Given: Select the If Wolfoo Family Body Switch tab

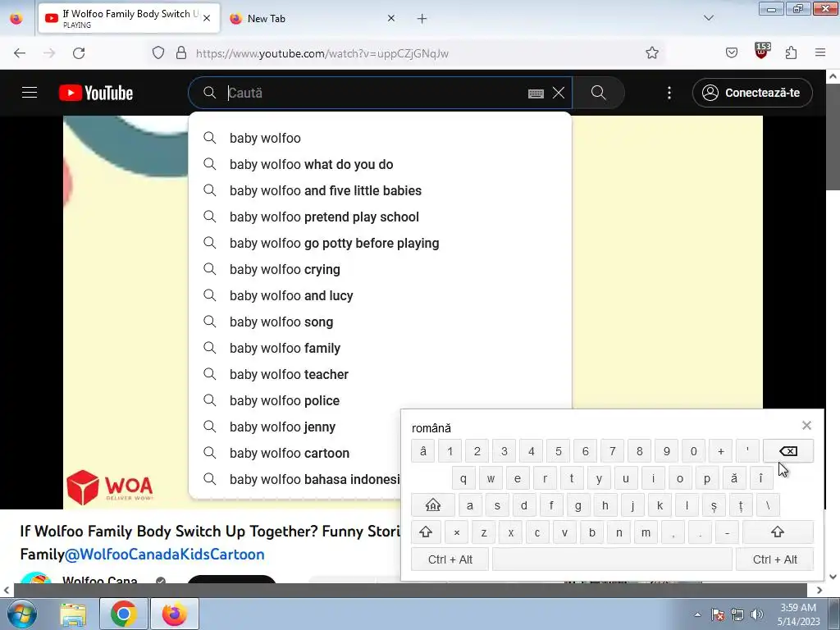Looking at the screenshot, I should coord(129,19).
